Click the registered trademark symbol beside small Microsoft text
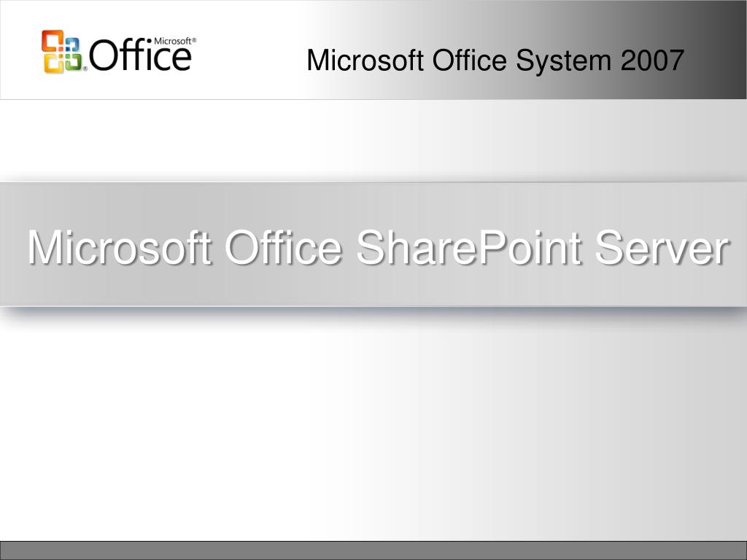 coord(194,40)
